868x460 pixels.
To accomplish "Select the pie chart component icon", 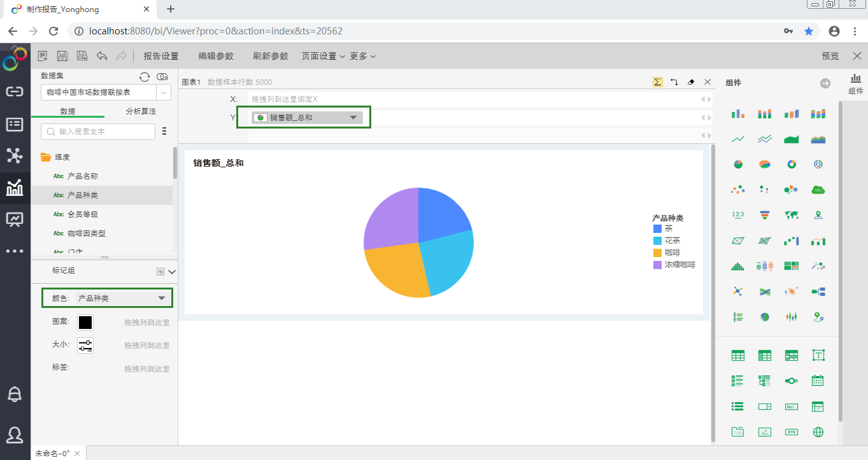I will tap(738, 164).
